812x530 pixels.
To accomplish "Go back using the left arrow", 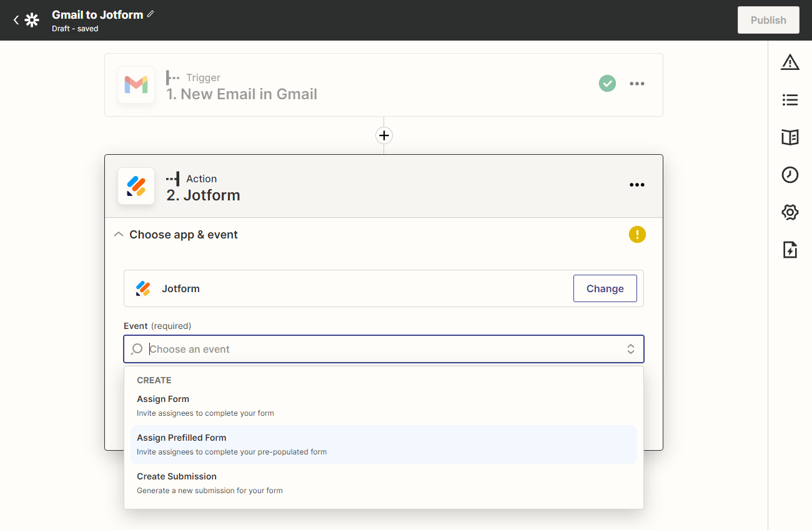I will point(16,20).
